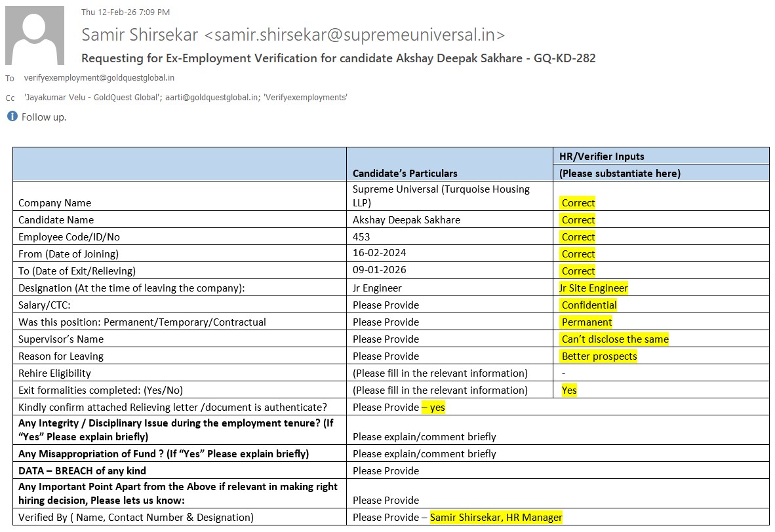Click the sender's avatar picture
The height and width of the screenshot is (532, 775).
click(x=35, y=35)
